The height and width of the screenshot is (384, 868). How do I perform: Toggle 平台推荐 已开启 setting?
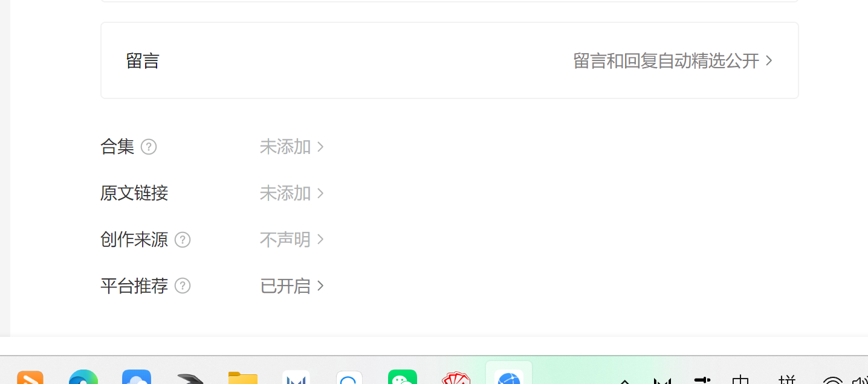click(x=292, y=286)
